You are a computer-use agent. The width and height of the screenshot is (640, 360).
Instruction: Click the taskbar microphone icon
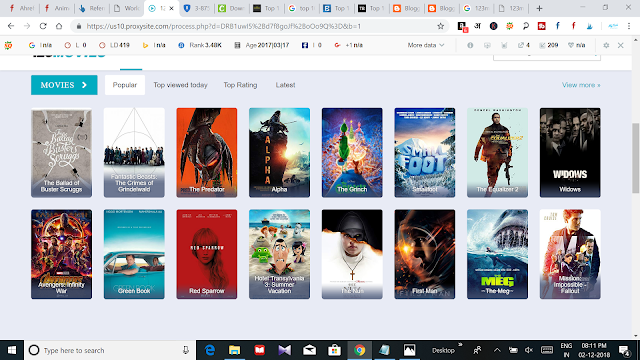[186, 350]
